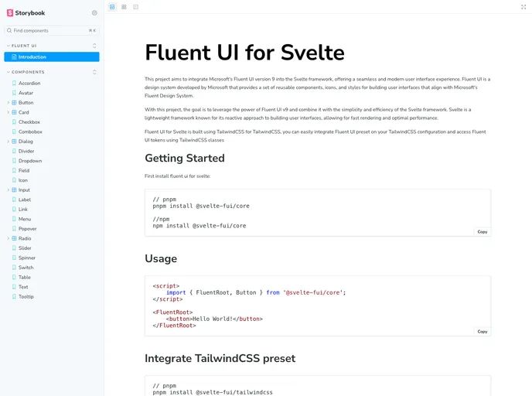Viewport: 532px width, 396px height.
Task: Open the Divider component story
Action: click(26, 151)
